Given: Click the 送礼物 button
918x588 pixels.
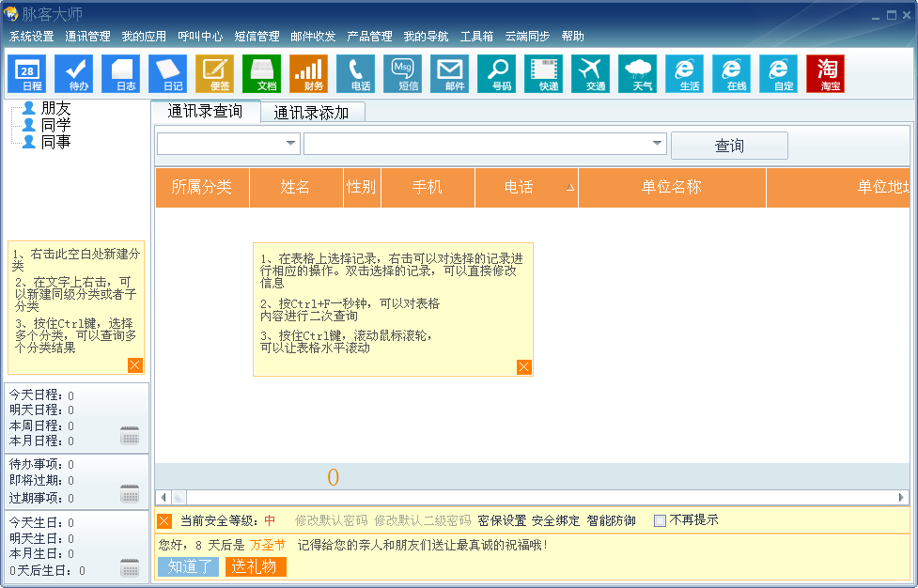Looking at the screenshot, I should tap(256, 567).
